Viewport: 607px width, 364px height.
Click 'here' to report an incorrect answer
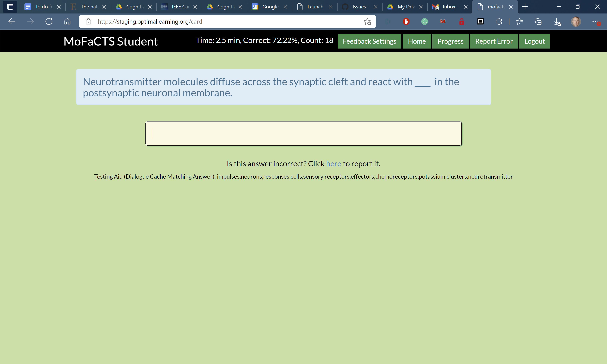tap(333, 164)
